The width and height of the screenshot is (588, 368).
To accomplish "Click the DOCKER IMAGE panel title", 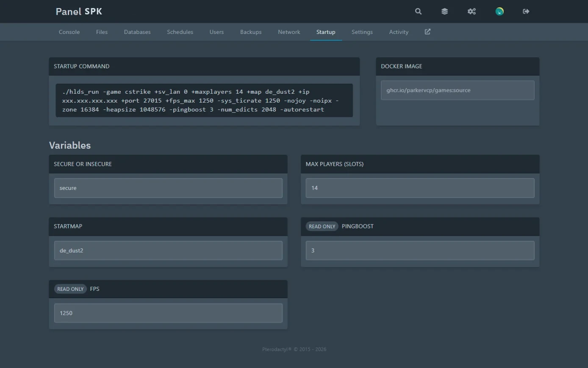I will tap(401, 66).
